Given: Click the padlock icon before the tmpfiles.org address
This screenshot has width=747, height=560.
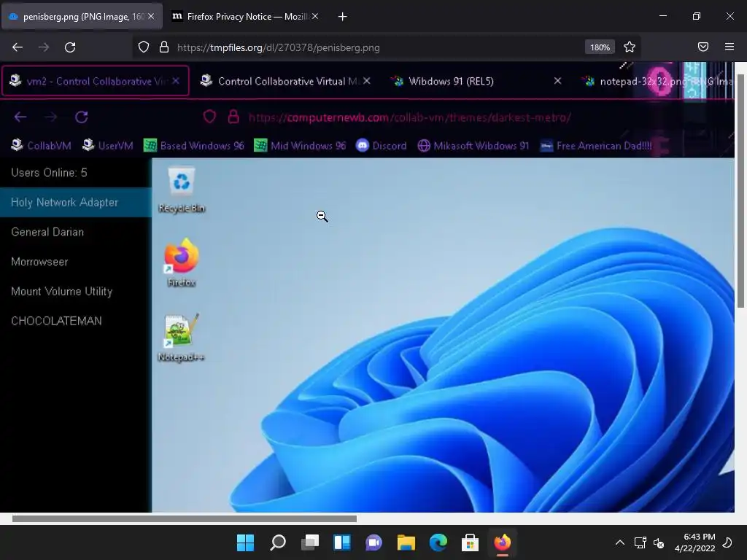Looking at the screenshot, I should (164, 47).
